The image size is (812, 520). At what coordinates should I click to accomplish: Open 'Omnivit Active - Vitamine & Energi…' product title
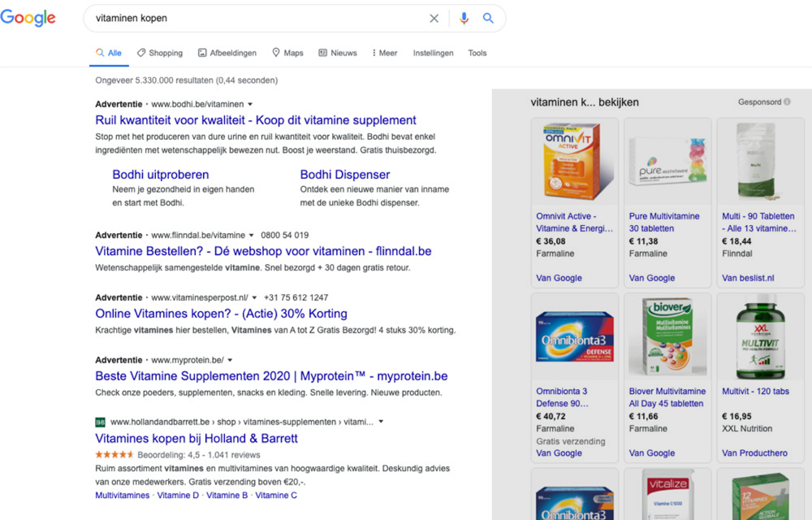[x=574, y=222]
